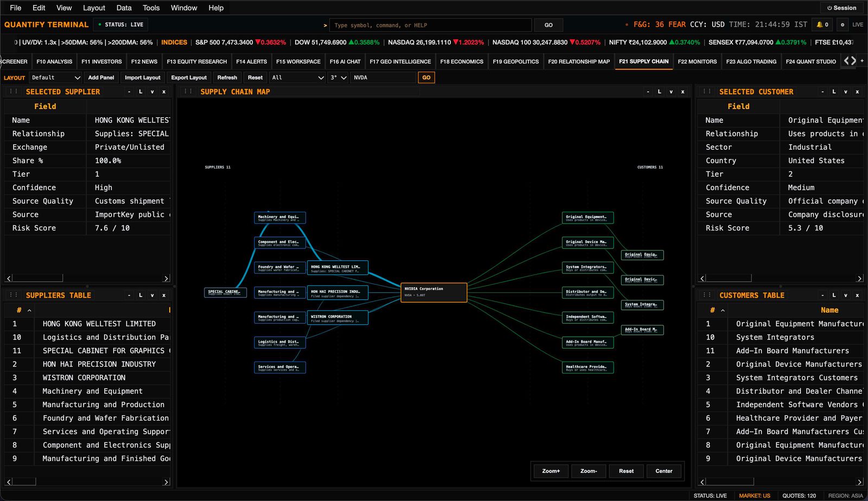
Task: Close the Supply Chain Map panel with x
Action: [683, 92]
